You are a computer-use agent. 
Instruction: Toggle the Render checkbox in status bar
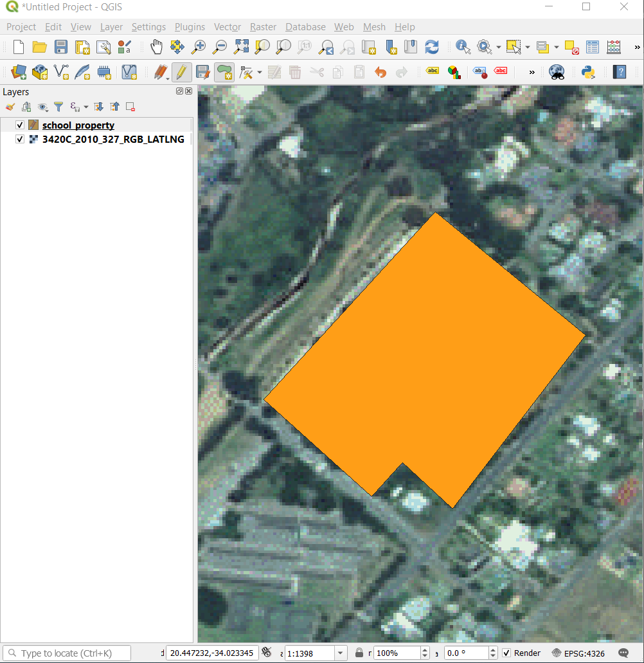(506, 653)
